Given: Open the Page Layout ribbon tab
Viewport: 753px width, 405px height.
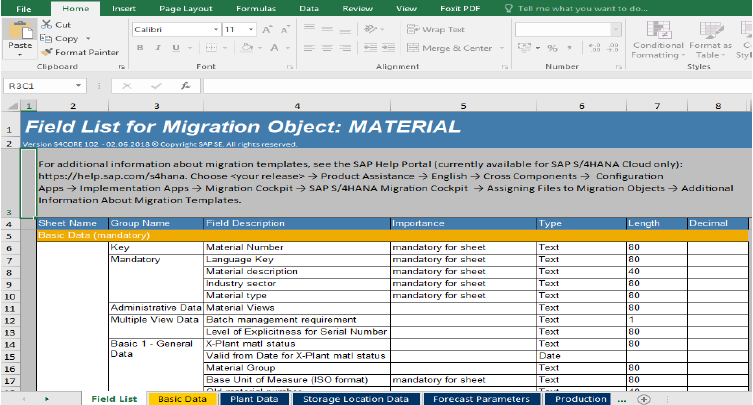Looking at the screenshot, I should (x=184, y=8).
